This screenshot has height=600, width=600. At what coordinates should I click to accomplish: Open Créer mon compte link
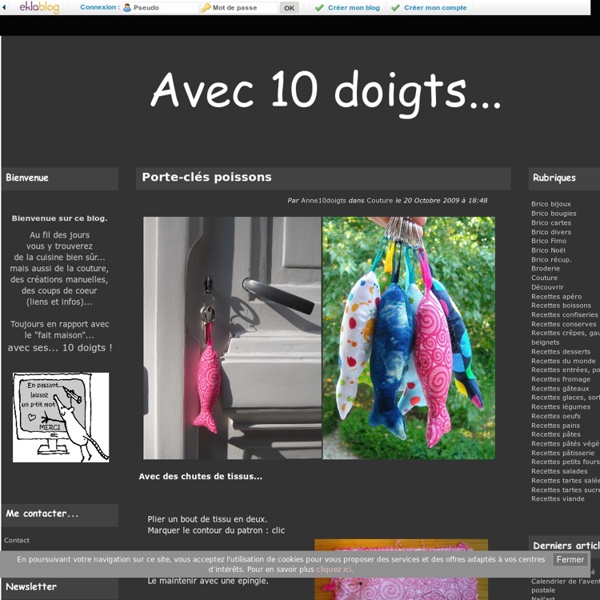pyautogui.click(x=435, y=8)
